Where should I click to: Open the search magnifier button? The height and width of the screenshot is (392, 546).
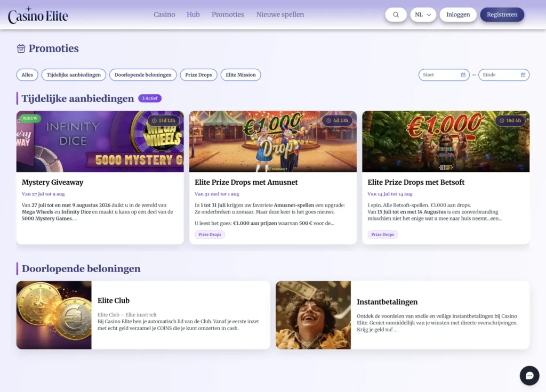(396, 14)
